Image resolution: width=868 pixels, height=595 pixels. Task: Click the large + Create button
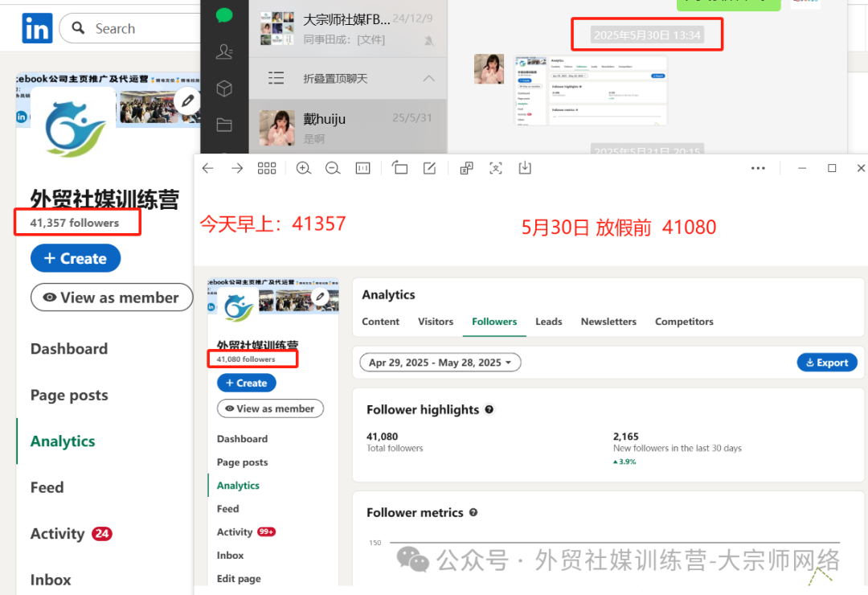76,258
